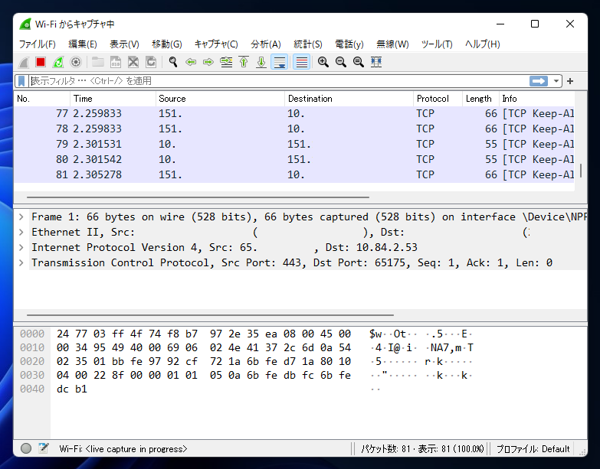Click the packet details horizontal scrollbar
The width and height of the screenshot is (600, 469).
(210, 315)
